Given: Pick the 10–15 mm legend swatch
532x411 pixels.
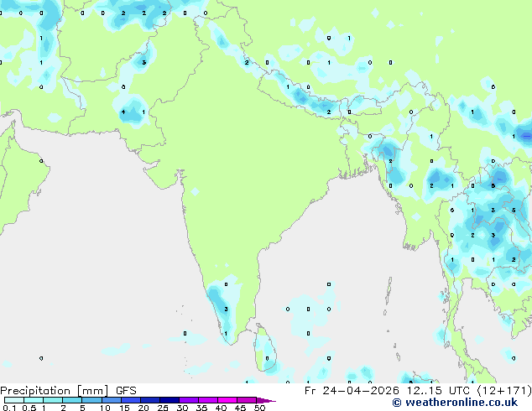Looking at the screenshot, I should [111, 400].
